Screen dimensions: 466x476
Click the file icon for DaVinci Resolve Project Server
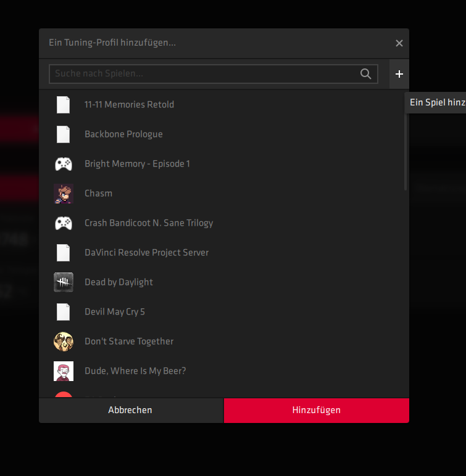click(63, 253)
